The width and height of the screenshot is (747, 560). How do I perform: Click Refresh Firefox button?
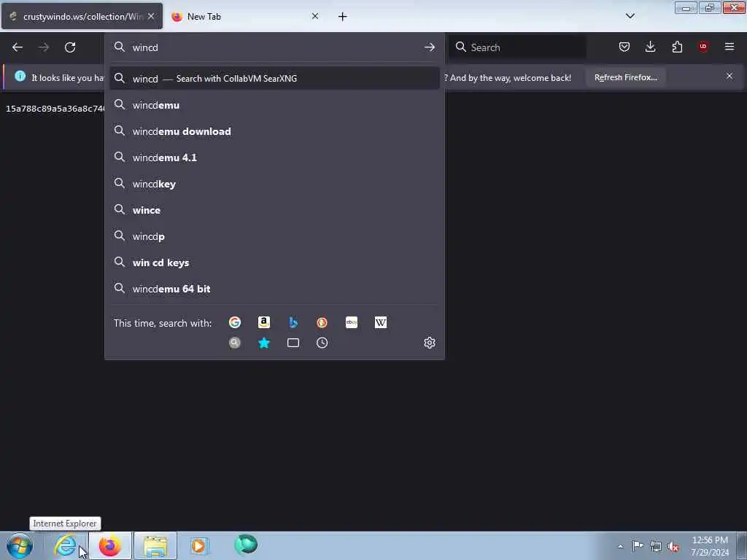point(625,77)
